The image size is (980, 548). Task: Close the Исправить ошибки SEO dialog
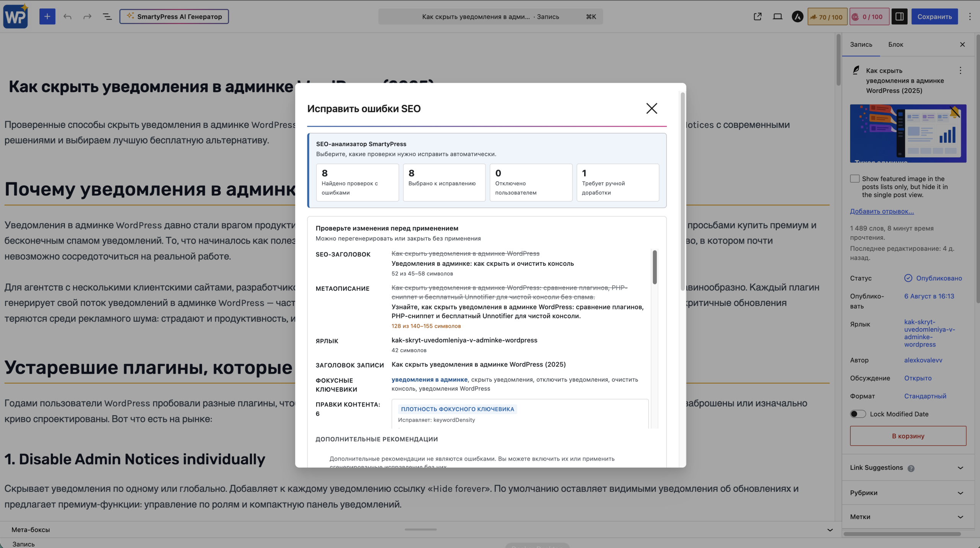click(x=652, y=108)
